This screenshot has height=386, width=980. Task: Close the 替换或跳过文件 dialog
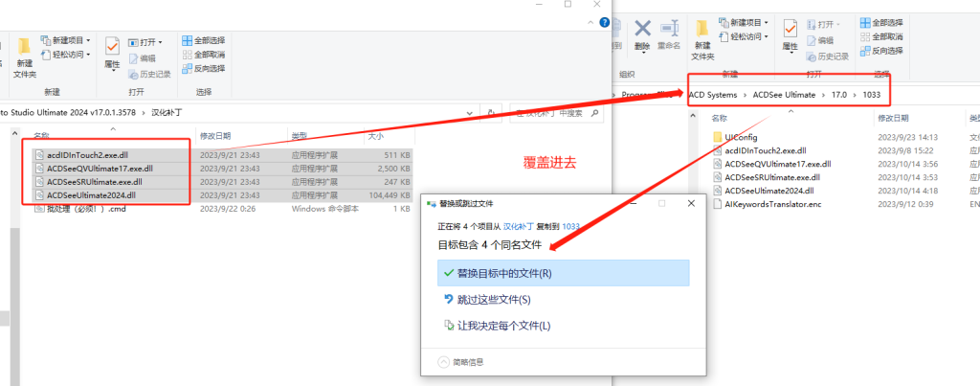tap(691, 204)
